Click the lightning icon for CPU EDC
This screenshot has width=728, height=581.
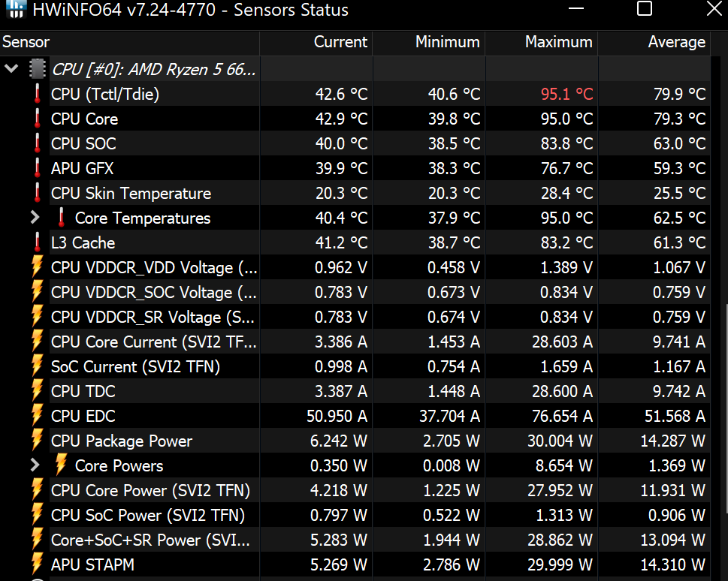click(37, 416)
